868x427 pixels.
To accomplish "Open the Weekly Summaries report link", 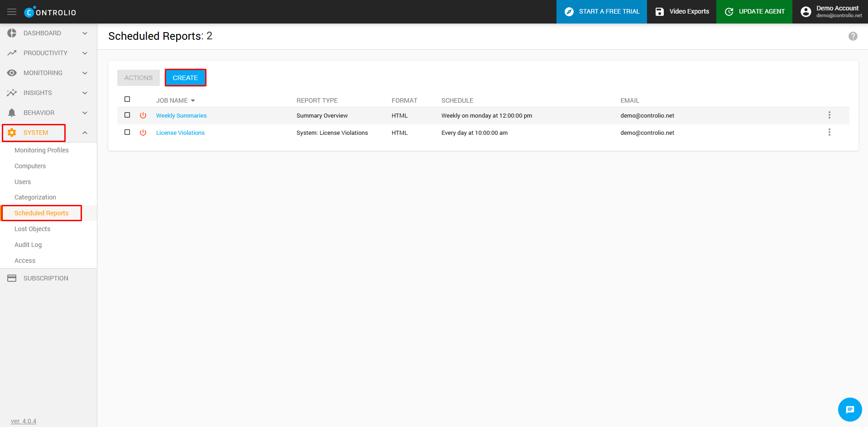I will (181, 116).
